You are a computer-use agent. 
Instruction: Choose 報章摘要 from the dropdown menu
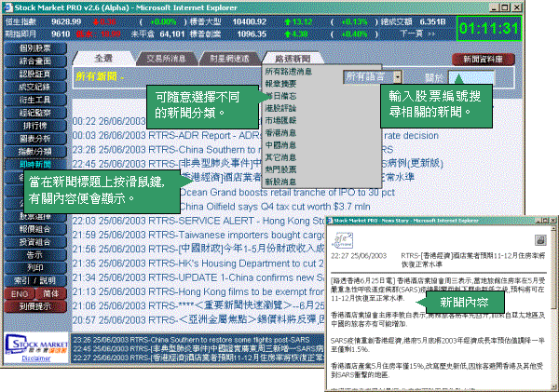(x=280, y=84)
